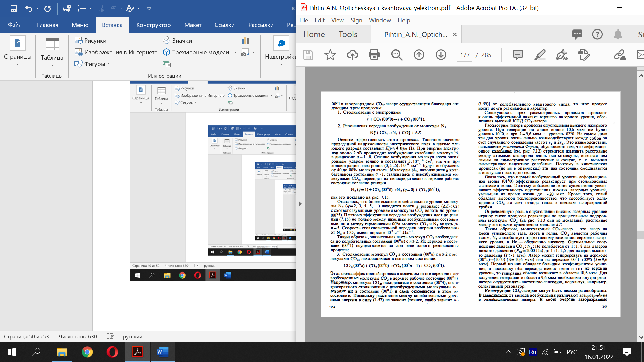Open Customize Quick Access Toolbar dropdown

click(x=149, y=8)
